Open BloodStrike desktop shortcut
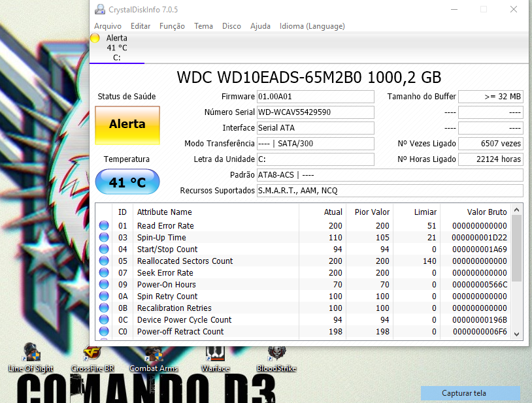 tap(276, 357)
